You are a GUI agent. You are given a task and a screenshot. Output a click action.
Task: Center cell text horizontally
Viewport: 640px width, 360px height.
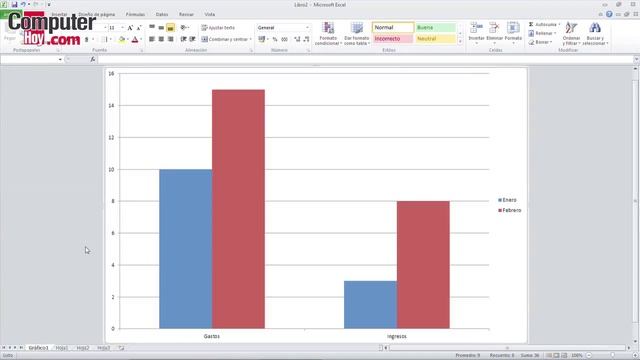161,39
